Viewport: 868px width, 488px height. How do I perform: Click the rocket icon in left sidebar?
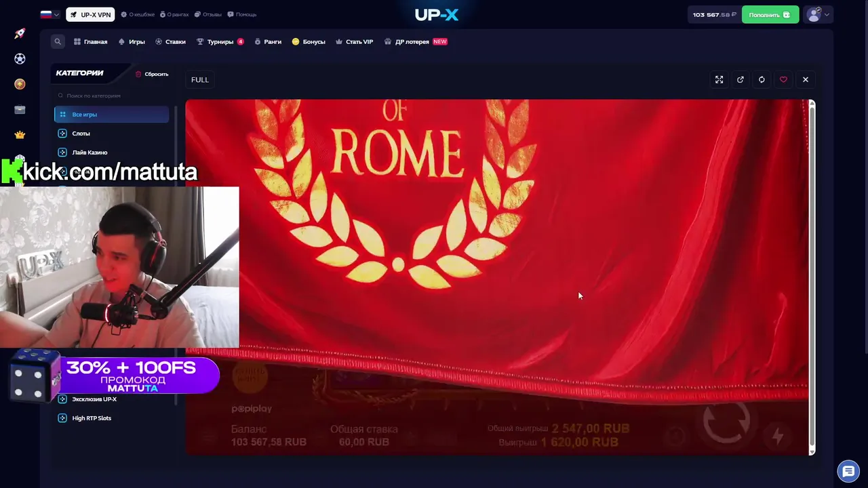(20, 33)
